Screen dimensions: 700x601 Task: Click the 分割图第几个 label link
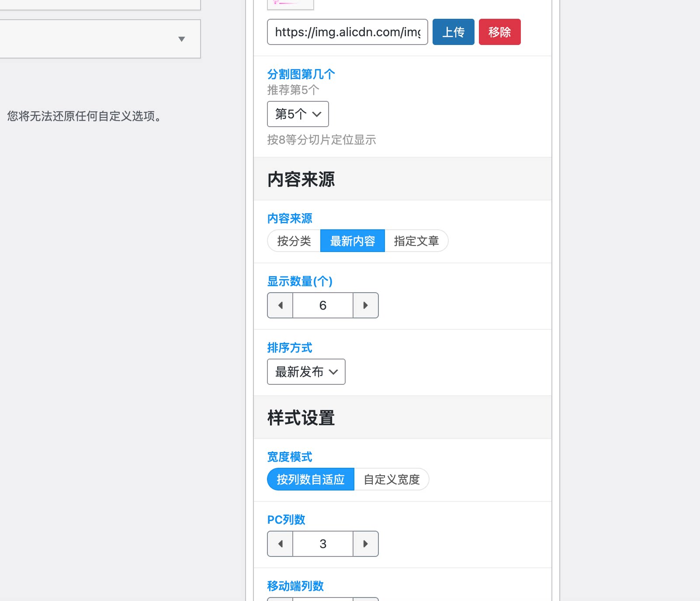click(x=300, y=73)
